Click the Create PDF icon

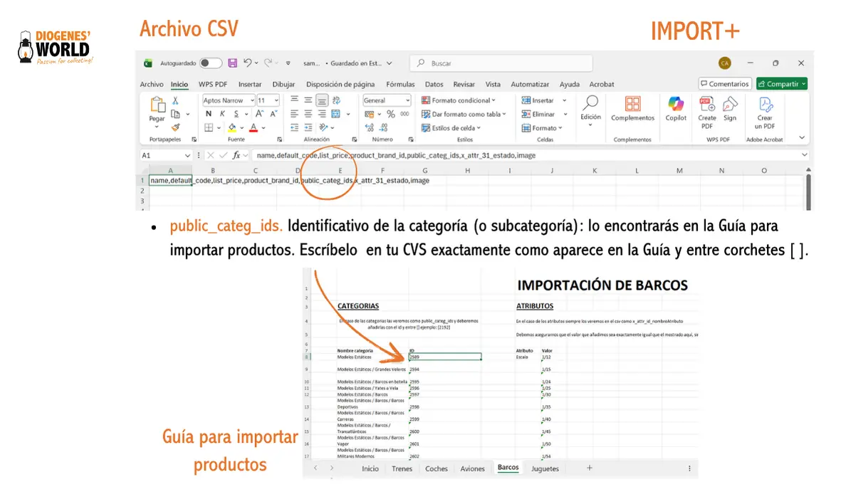coord(706,109)
